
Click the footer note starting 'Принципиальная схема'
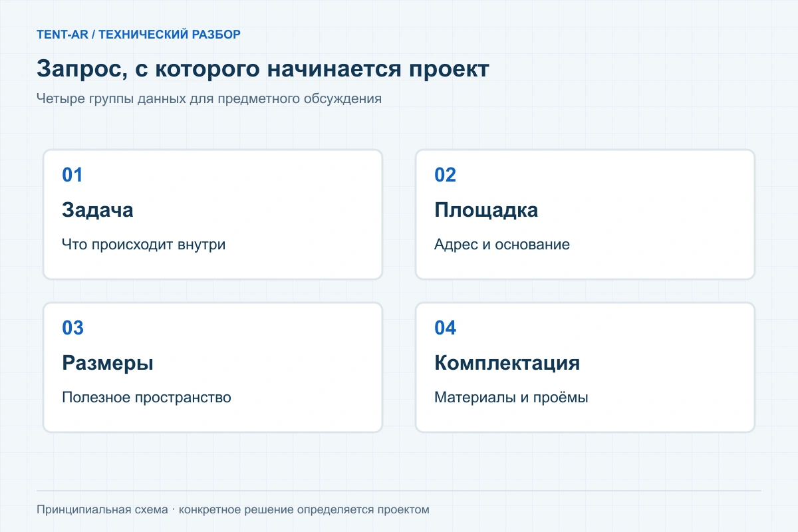click(233, 510)
